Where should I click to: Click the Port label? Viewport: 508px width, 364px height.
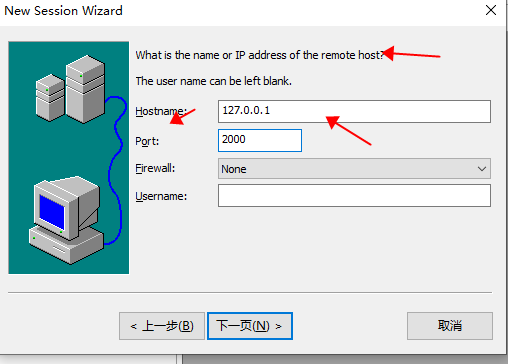coord(147,141)
